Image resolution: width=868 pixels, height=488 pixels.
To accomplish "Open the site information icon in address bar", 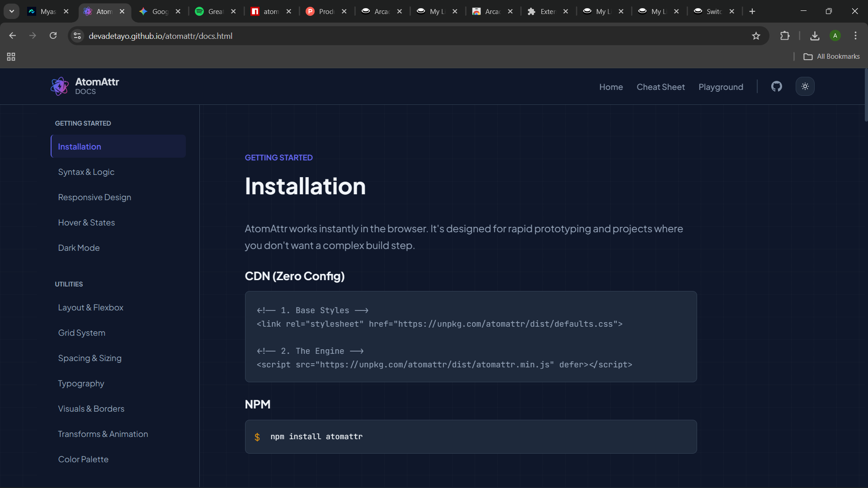I will click(77, 36).
